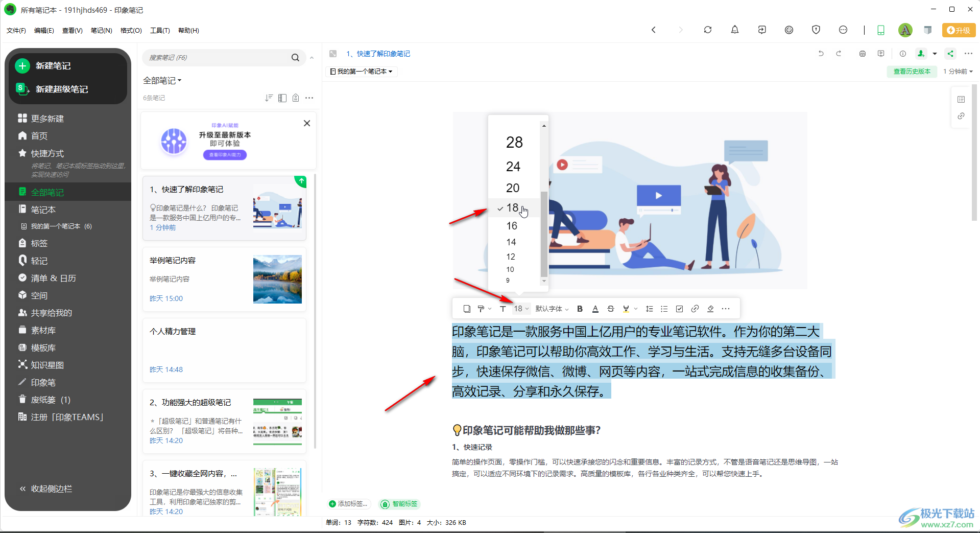Open the 文件(F) menu
This screenshot has height=533, width=980.
[16, 31]
